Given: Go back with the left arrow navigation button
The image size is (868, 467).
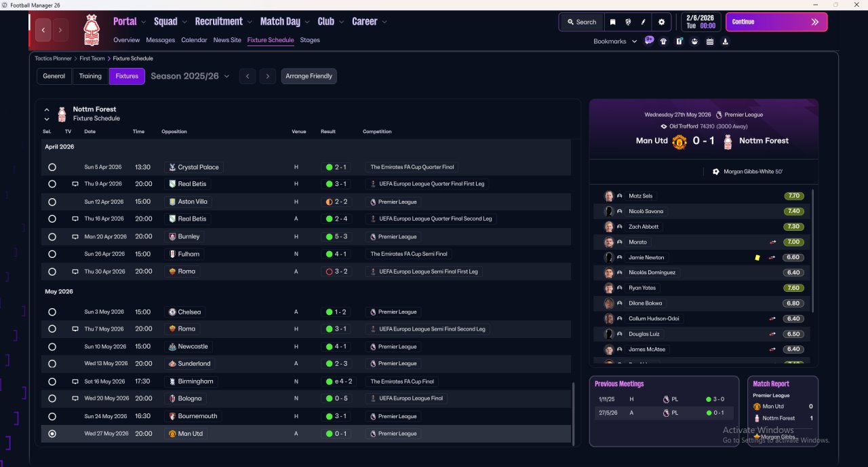Looking at the screenshot, I should pos(44,30).
